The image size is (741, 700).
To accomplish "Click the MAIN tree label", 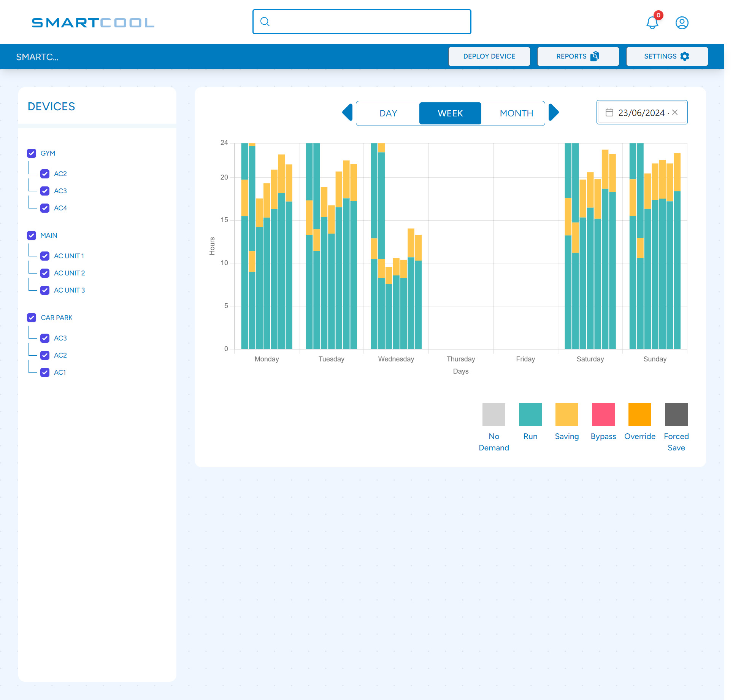I will coord(49,235).
